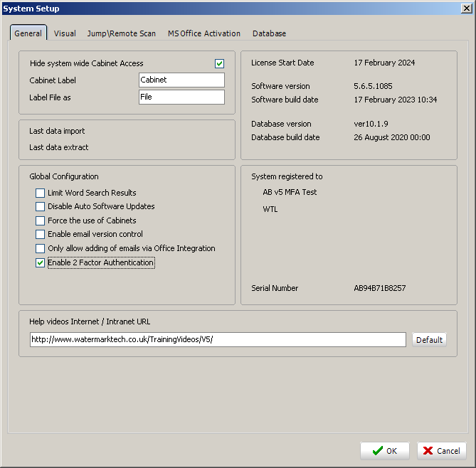Click into the Cabinet Label field
The width and height of the screenshot is (476, 468).
[x=181, y=80]
